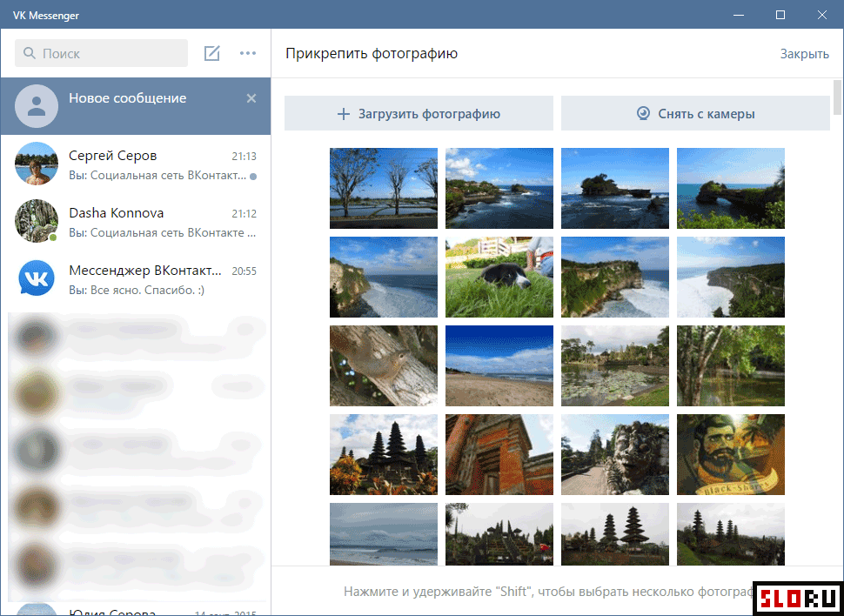844x616 pixels.
Task: Select the rice terraces with trees photo
Action: (384, 189)
